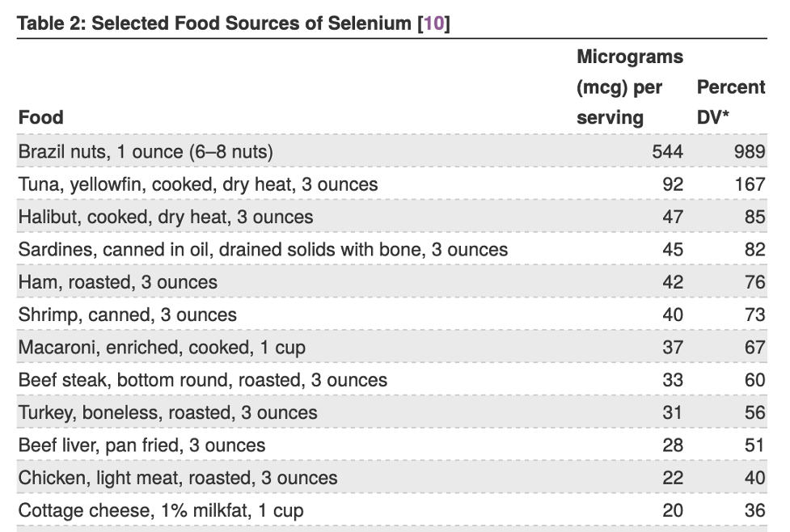Select the Beef liver, pan fried row
This screenshot has width=790, height=532.
[x=392, y=445]
